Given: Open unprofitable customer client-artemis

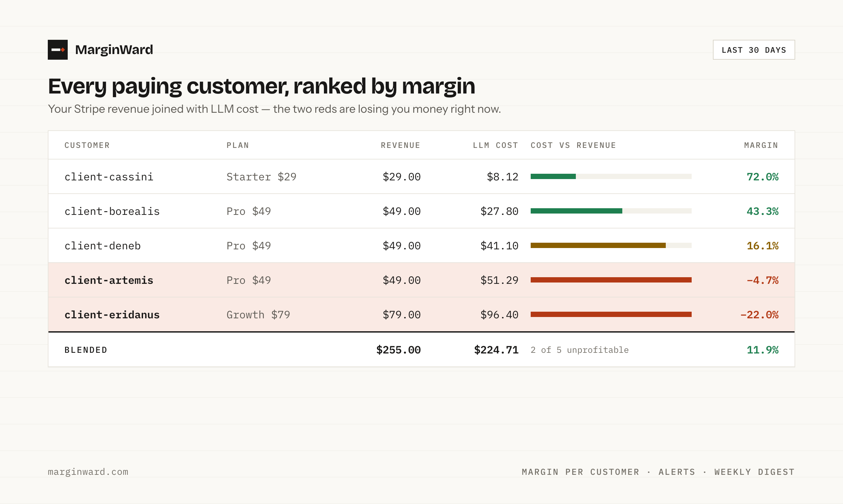Looking at the screenshot, I should pos(421,280).
